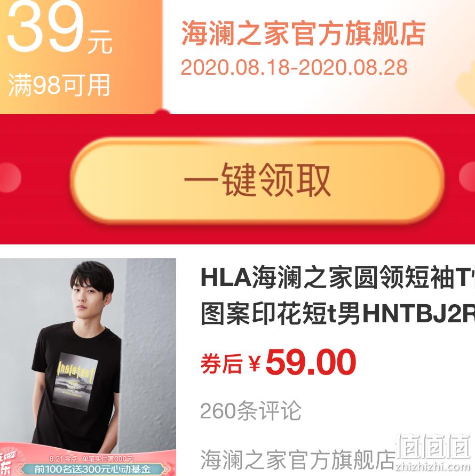Tap the left circular notch on the red banner
Image resolution: width=475 pixels, height=476 pixels.
tap(10, 178)
